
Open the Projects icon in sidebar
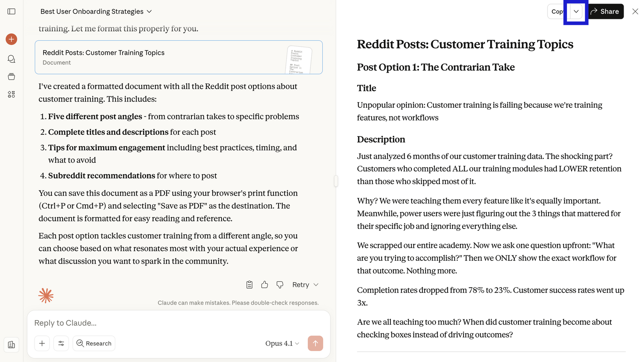[x=12, y=77]
